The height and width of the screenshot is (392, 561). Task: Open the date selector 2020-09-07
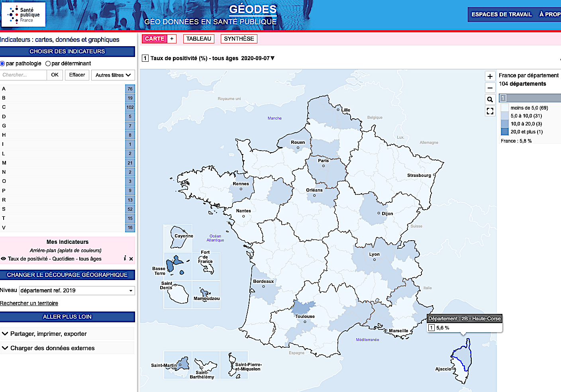258,58
